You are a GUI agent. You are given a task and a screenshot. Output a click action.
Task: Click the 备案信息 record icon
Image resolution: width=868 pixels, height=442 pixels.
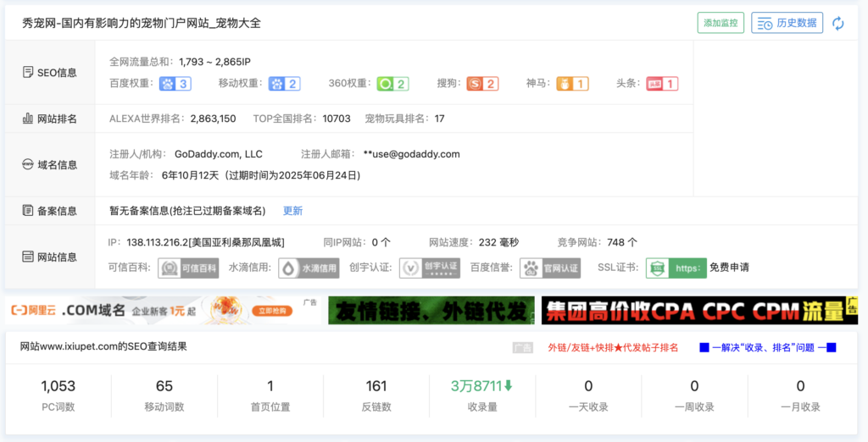[x=28, y=211]
